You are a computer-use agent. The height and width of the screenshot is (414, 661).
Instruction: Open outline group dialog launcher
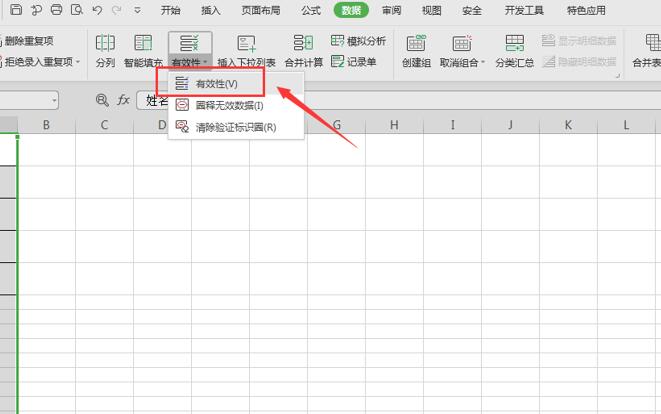(x=618, y=76)
